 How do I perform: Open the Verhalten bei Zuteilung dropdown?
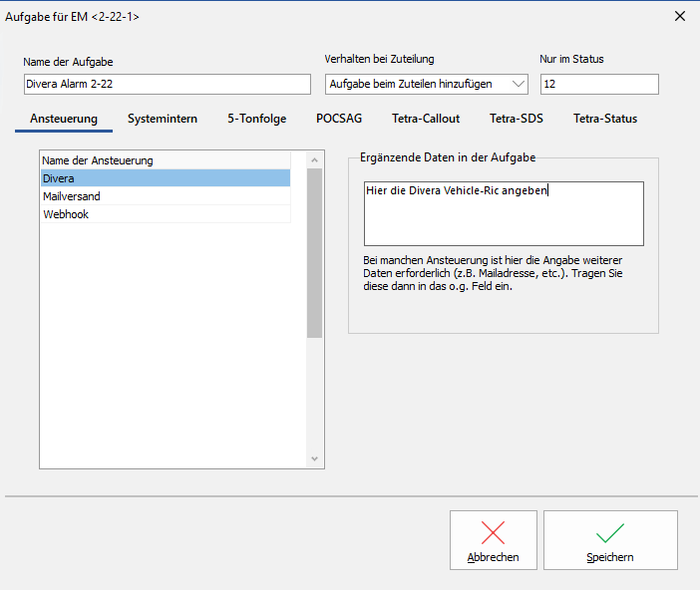428,85
